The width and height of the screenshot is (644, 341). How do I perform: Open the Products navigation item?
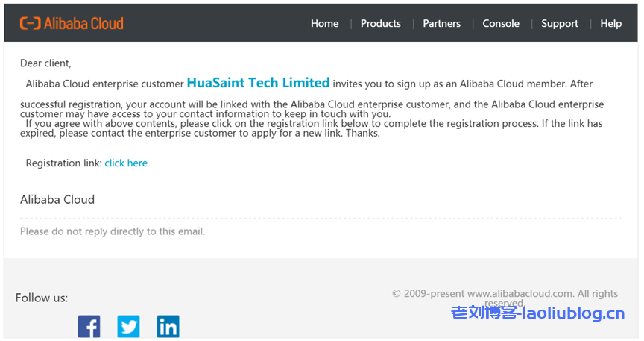[380, 23]
